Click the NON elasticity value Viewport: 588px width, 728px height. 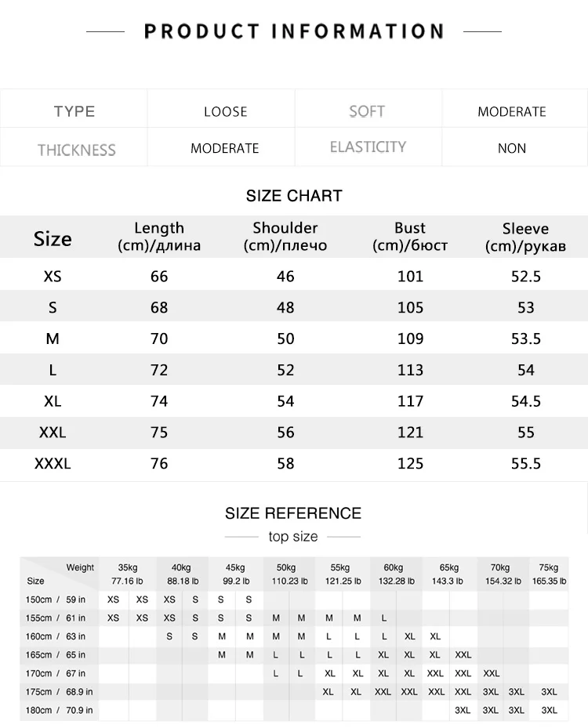[512, 148]
